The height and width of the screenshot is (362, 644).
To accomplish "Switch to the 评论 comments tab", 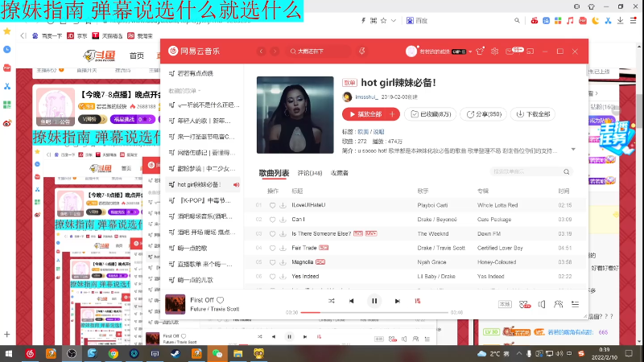I will tap(310, 173).
